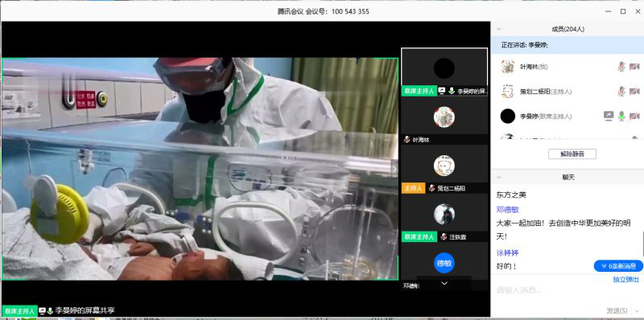
Task: Expand more video tiles with the down chevron
Action: 444,283
